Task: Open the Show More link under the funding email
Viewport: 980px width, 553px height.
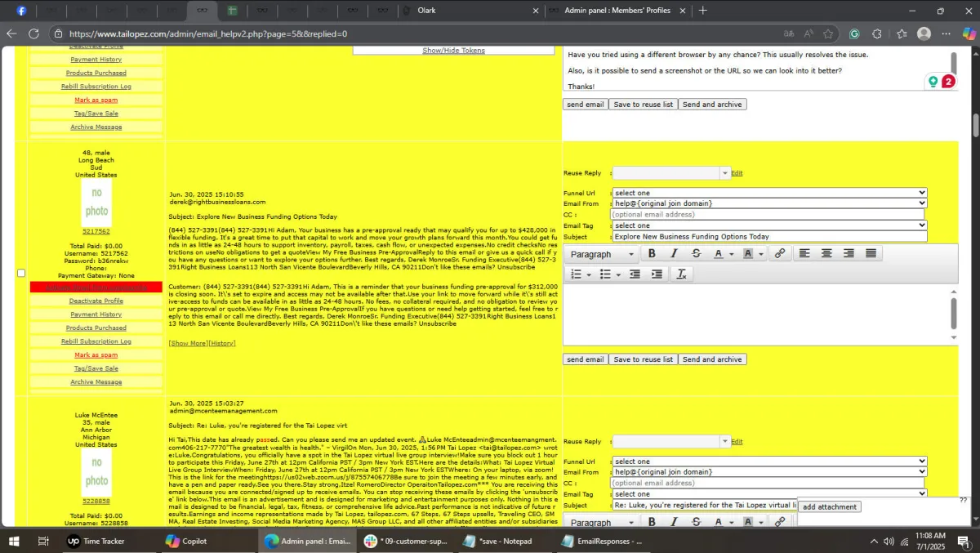Action: 188,343
